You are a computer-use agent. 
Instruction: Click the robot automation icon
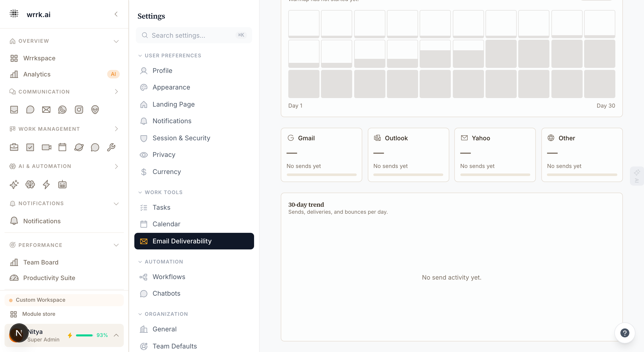[x=62, y=185]
